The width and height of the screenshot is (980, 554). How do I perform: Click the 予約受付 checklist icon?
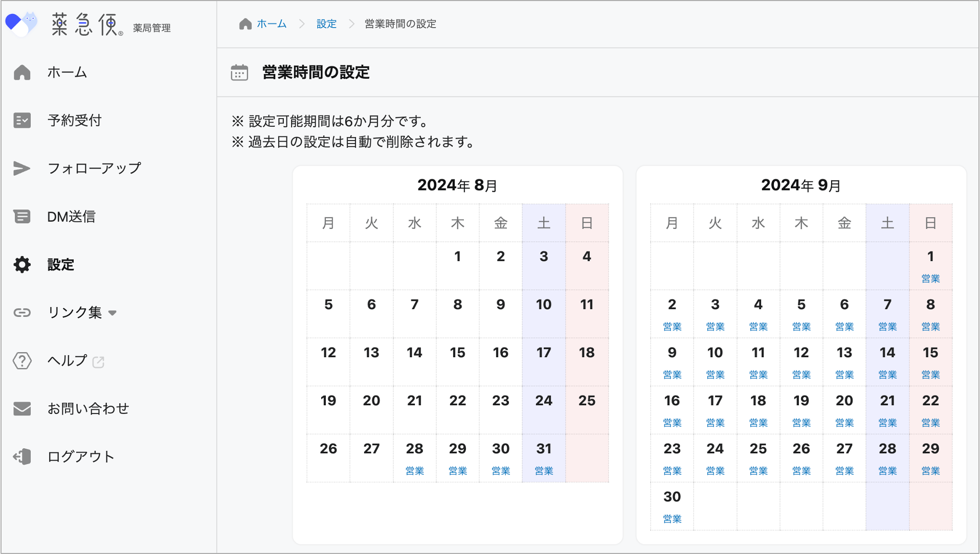22,121
